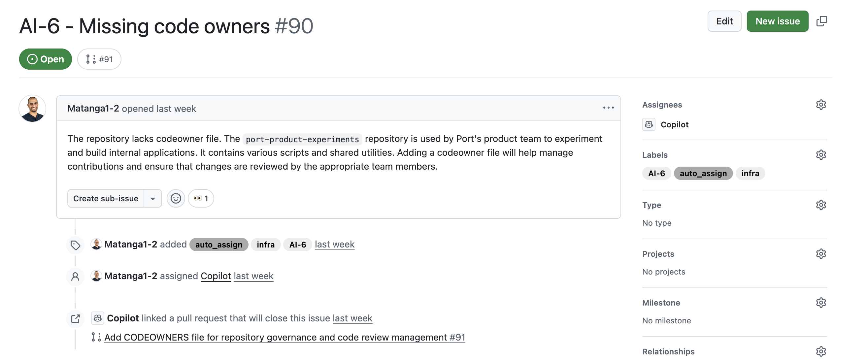Open the Relationships gear settings
Image resolution: width=868 pixels, height=361 pixels.
coord(821,351)
